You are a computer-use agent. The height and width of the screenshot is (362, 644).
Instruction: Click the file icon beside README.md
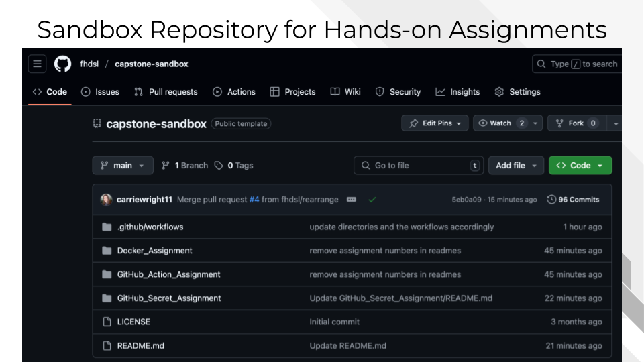(x=107, y=346)
